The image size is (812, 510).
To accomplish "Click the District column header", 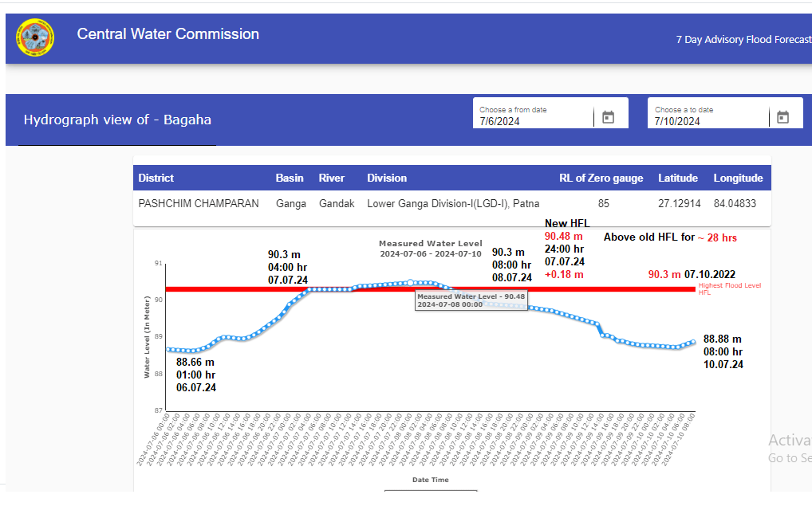I will [x=156, y=178].
